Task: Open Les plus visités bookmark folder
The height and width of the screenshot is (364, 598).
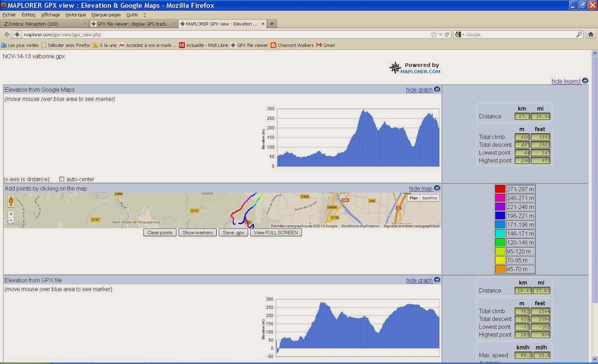Action: pos(20,45)
